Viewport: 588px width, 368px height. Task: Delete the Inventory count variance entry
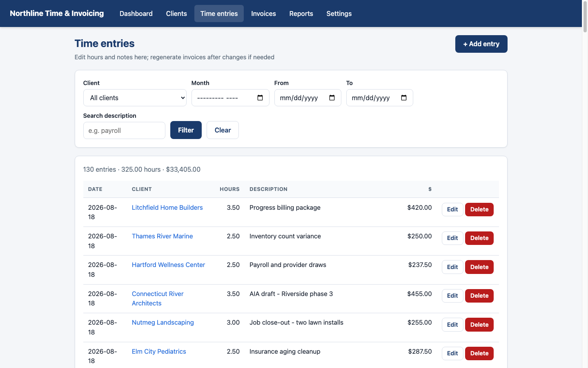479,238
